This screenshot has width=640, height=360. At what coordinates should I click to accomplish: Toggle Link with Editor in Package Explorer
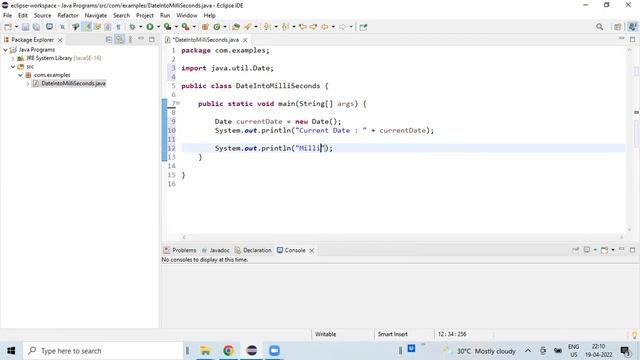coord(120,40)
